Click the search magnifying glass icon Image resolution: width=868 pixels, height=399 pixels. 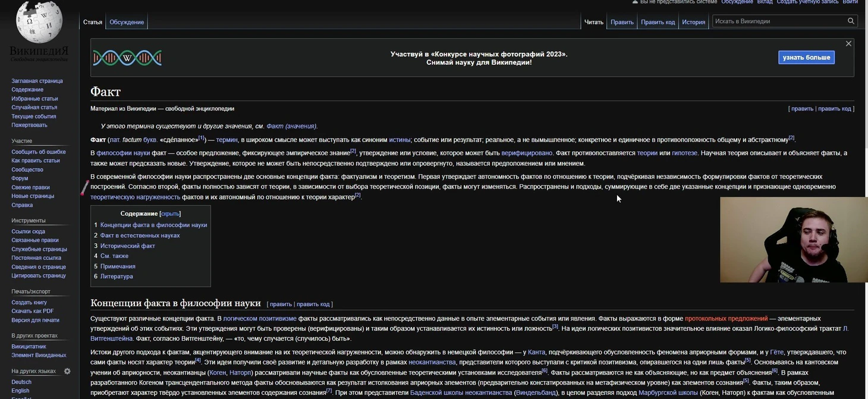(x=851, y=21)
